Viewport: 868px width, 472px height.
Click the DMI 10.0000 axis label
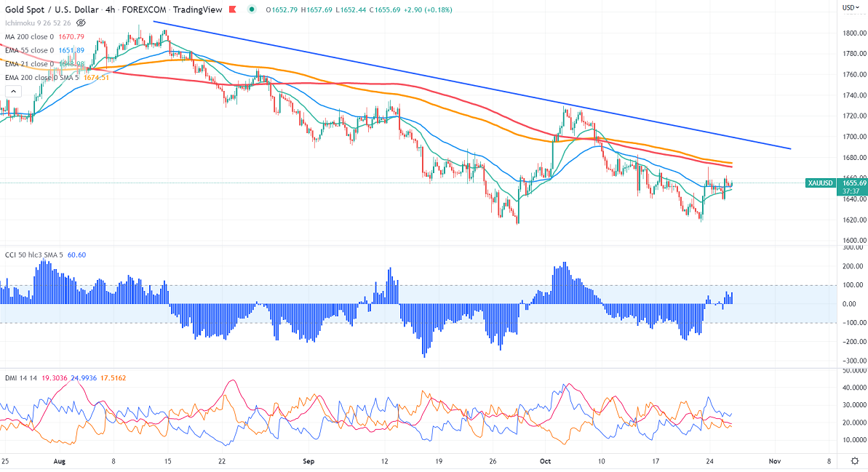(x=855, y=440)
